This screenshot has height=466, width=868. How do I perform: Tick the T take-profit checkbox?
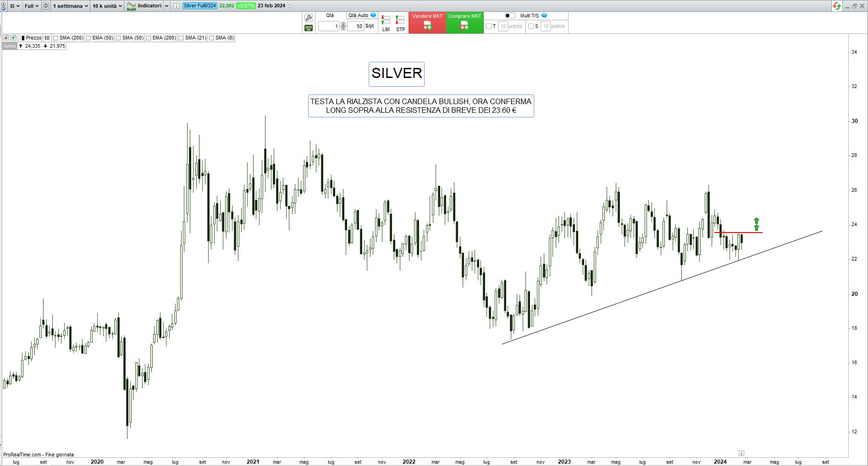[489, 26]
